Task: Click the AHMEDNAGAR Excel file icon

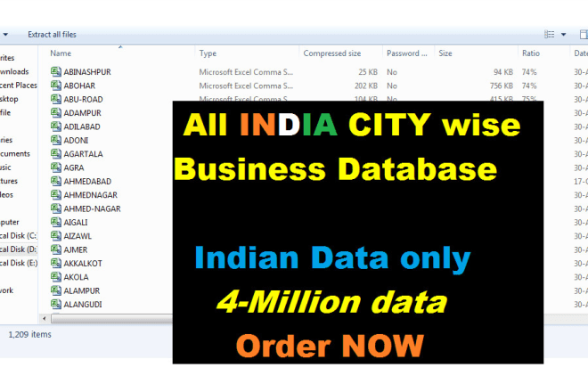Action: tap(56, 195)
